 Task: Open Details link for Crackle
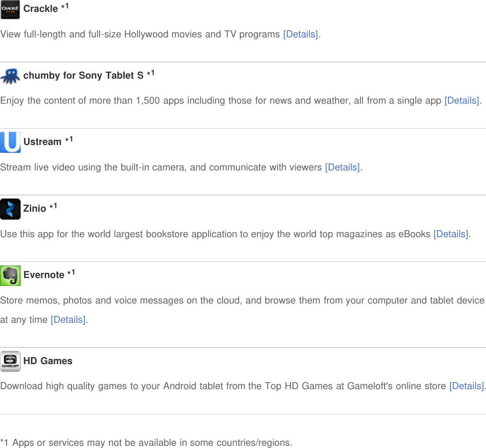point(301,34)
